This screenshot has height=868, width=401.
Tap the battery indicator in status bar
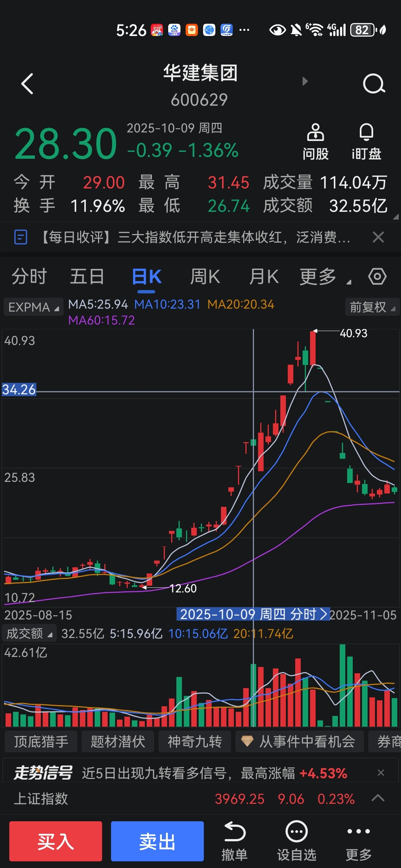[x=363, y=30]
